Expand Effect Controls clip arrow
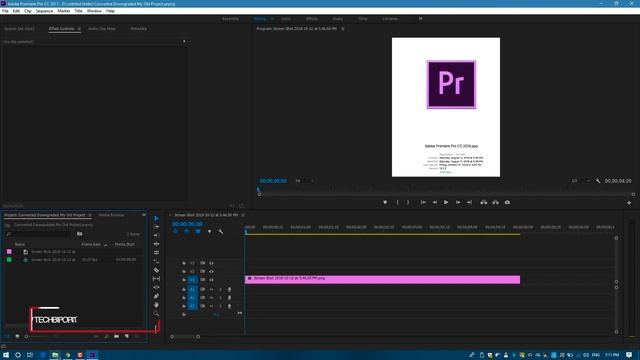The image size is (640, 360). pyautogui.click(x=184, y=41)
